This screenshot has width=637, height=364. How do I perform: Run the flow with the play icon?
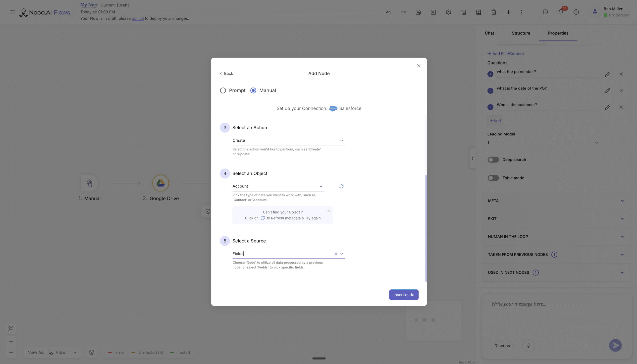433,12
